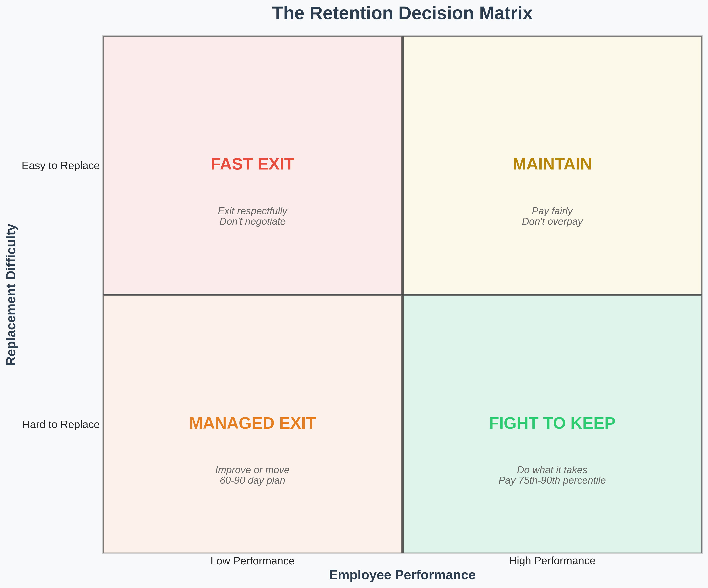Click the MAINTAIN quadrant heading
This screenshot has width=708, height=588.
point(552,164)
